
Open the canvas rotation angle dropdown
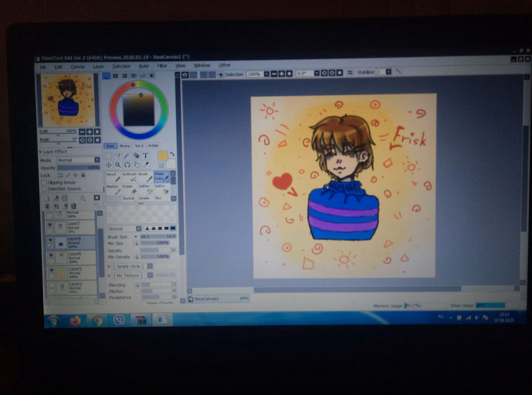point(316,73)
